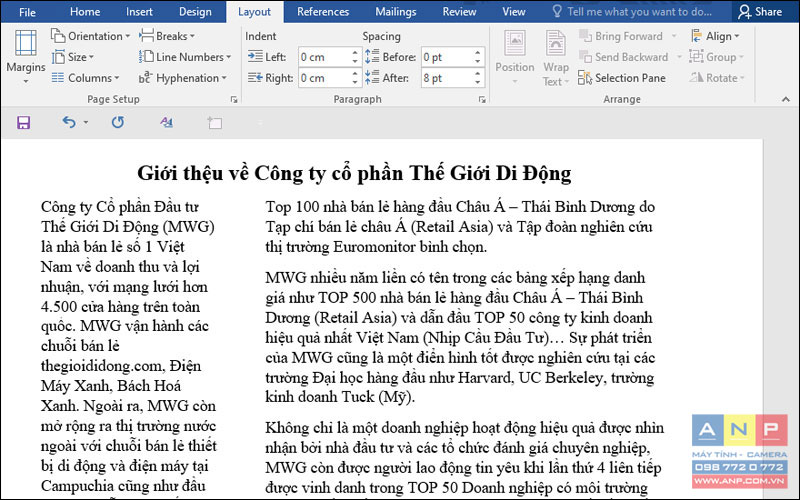This screenshot has height=500, width=800.
Task: Select the Layout tab
Action: (x=254, y=12)
